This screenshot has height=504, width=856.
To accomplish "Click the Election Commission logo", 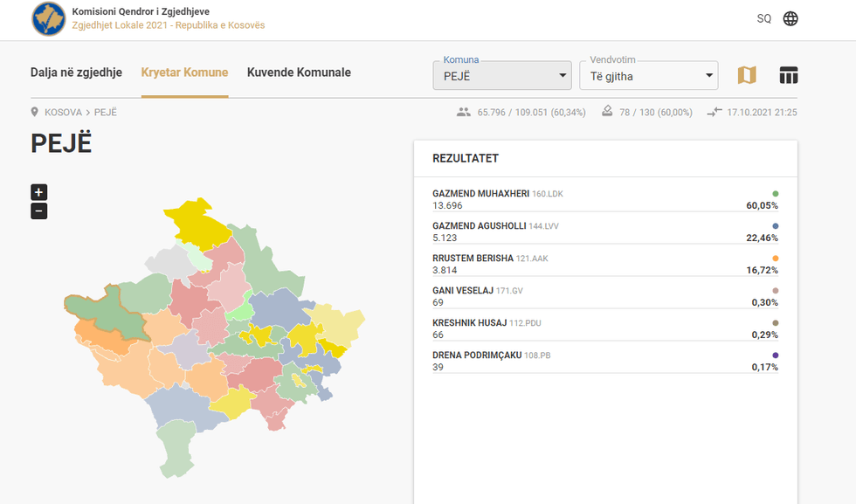I will point(48,19).
